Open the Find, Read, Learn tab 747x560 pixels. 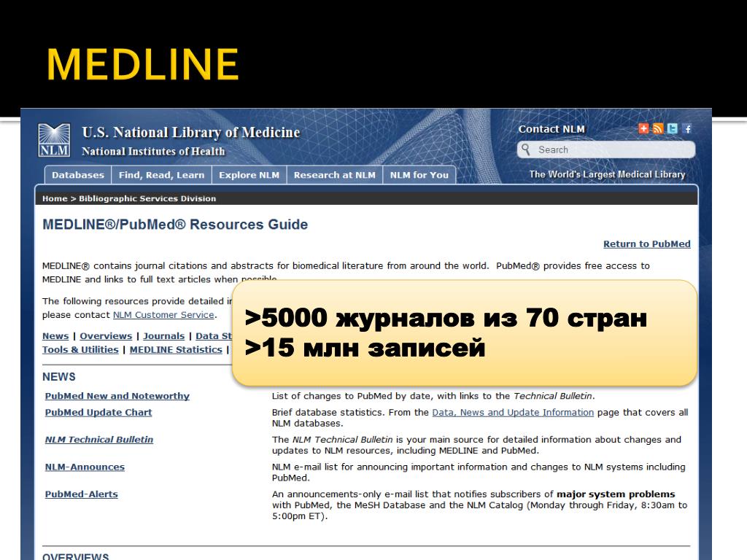[x=161, y=175]
